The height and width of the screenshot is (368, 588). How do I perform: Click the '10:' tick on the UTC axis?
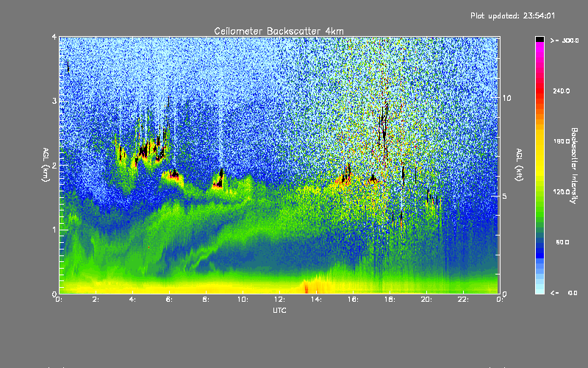[x=243, y=300]
